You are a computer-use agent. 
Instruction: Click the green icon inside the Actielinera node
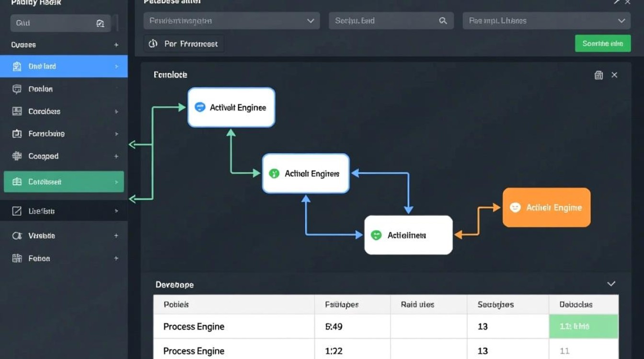coord(376,235)
